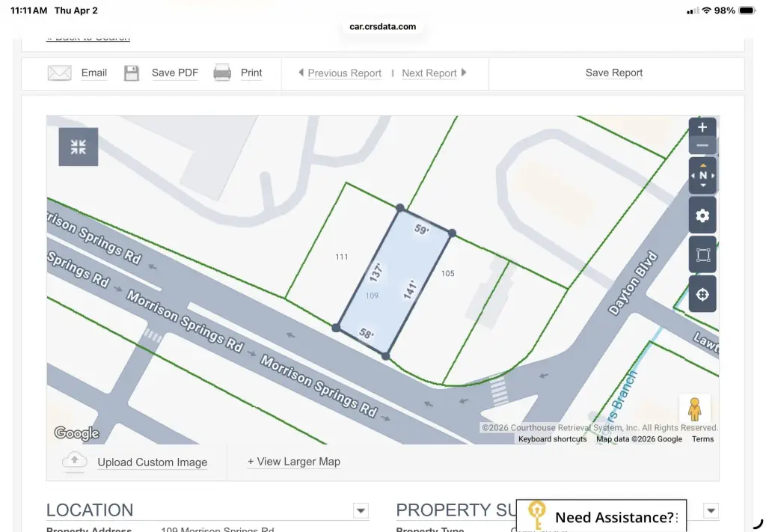Zoom in with the map plus button
The height and width of the screenshot is (532, 766).
click(x=702, y=127)
